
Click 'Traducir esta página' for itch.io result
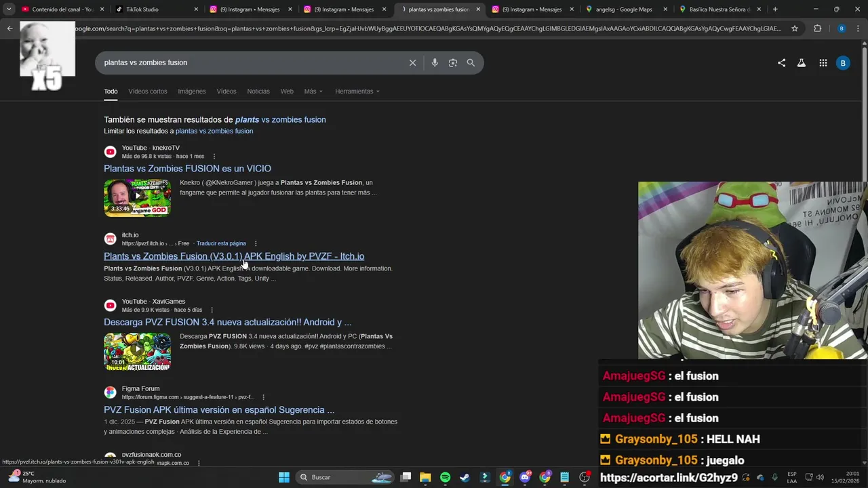pos(221,243)
